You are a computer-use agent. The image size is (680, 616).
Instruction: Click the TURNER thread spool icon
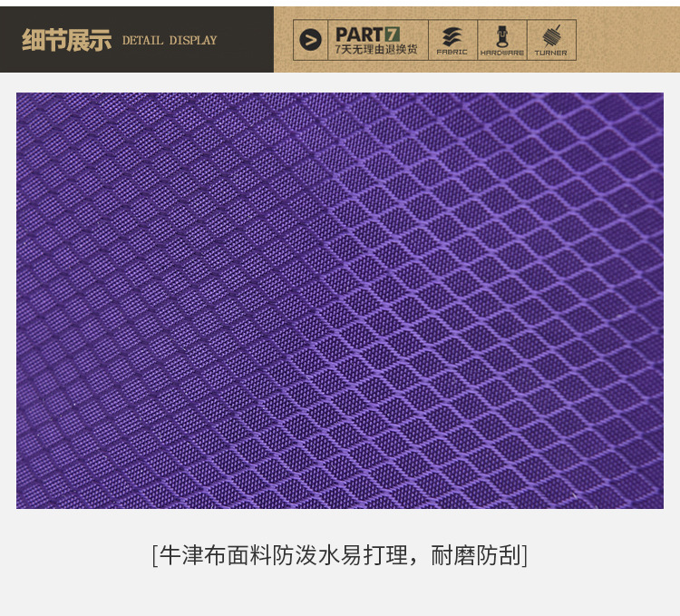coord(551,36)
